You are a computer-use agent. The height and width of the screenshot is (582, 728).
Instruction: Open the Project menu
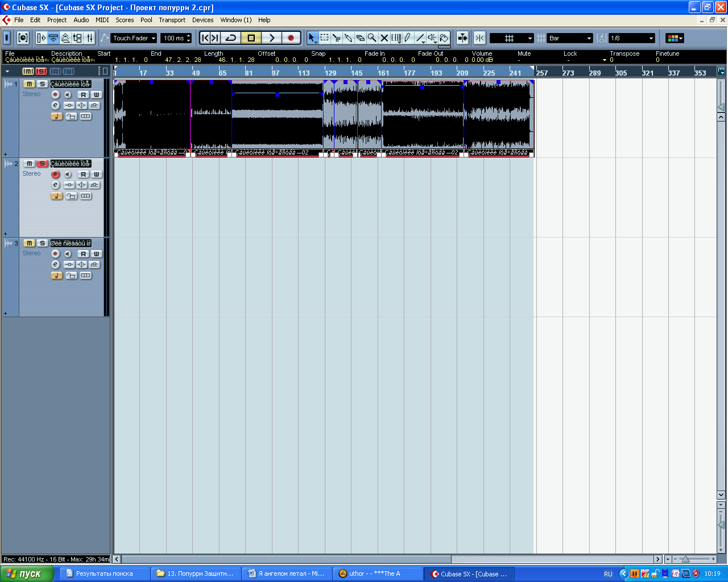click(x=57, y=20)
